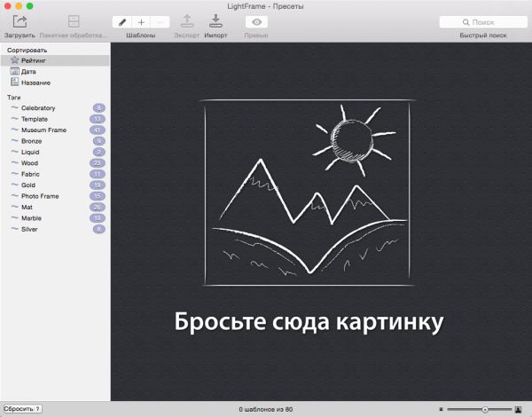Viewport: 532px width, 417px height.
Task: Select the Silver tag
Action: pos(55,229)
